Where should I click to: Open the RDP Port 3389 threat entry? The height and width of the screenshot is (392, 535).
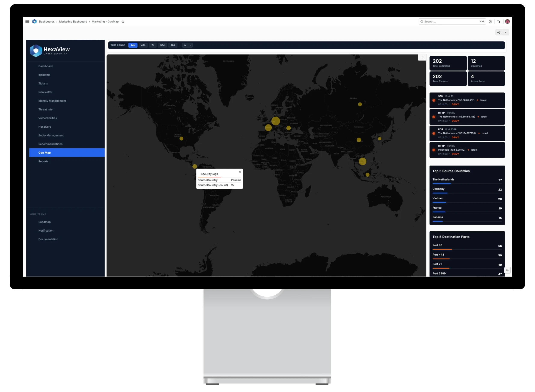468,134
